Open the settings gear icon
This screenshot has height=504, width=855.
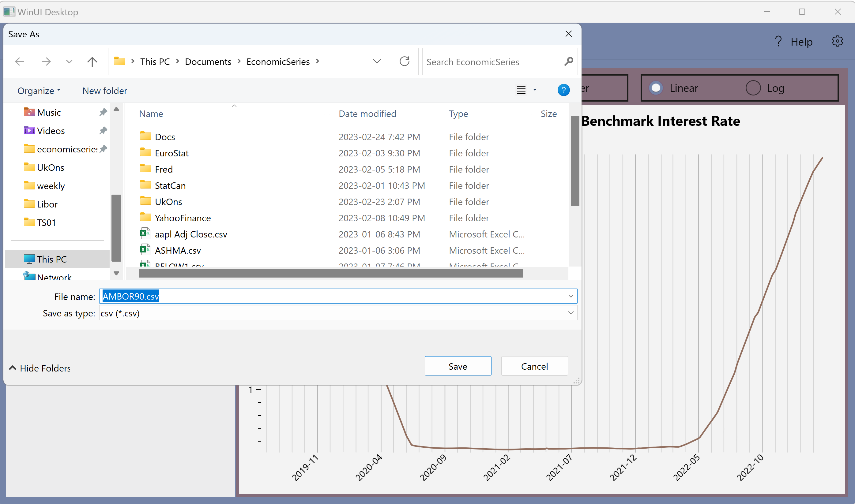pos(837,41)
